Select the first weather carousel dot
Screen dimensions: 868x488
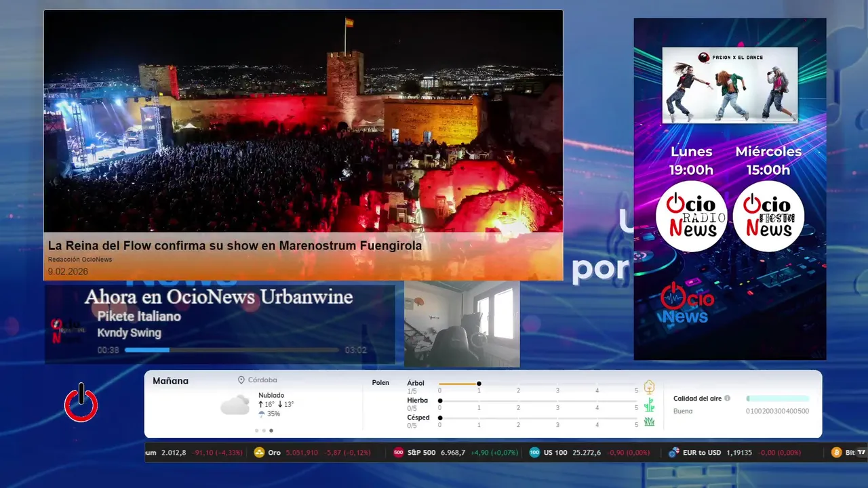[x=257, y=430]
